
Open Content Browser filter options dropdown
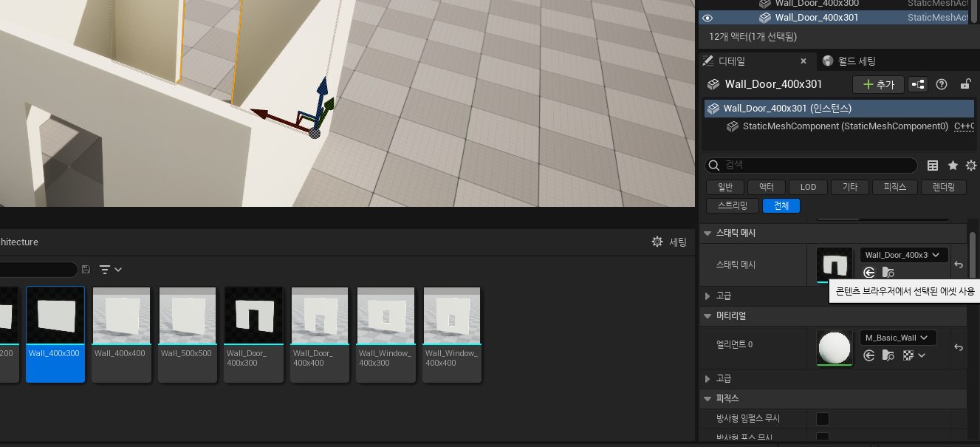coord(111,270)
